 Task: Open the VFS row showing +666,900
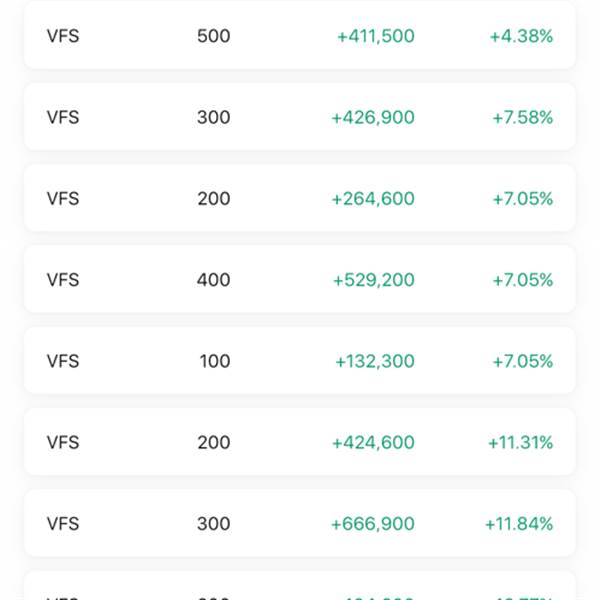[x=300, y=523]
